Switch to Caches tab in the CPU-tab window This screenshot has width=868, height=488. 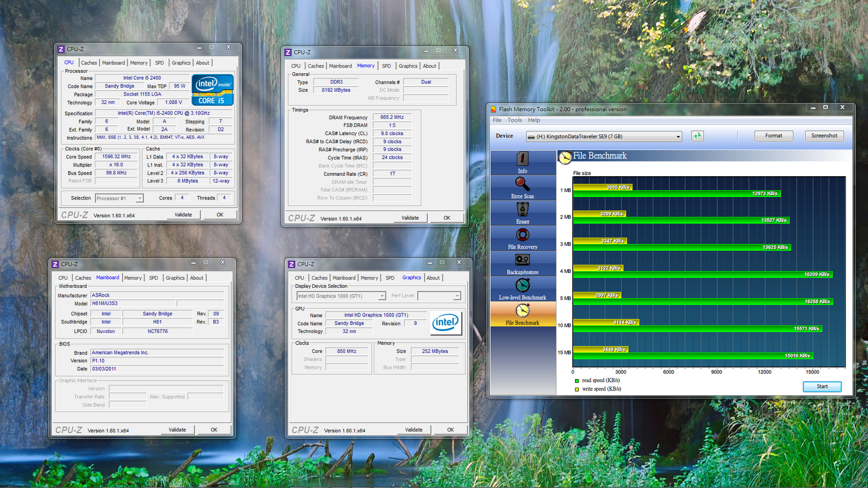pos(89,63)
